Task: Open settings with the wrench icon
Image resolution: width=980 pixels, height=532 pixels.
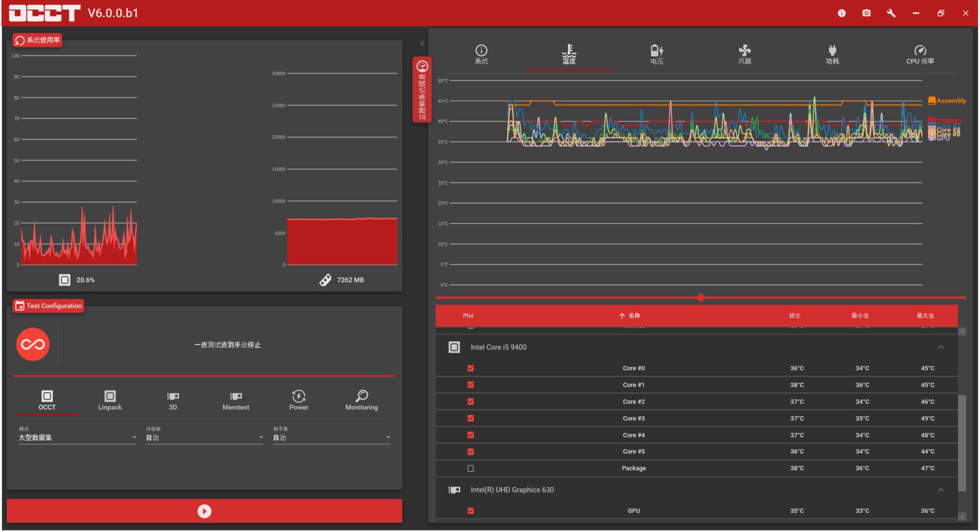Action: [x=891, y=13]
